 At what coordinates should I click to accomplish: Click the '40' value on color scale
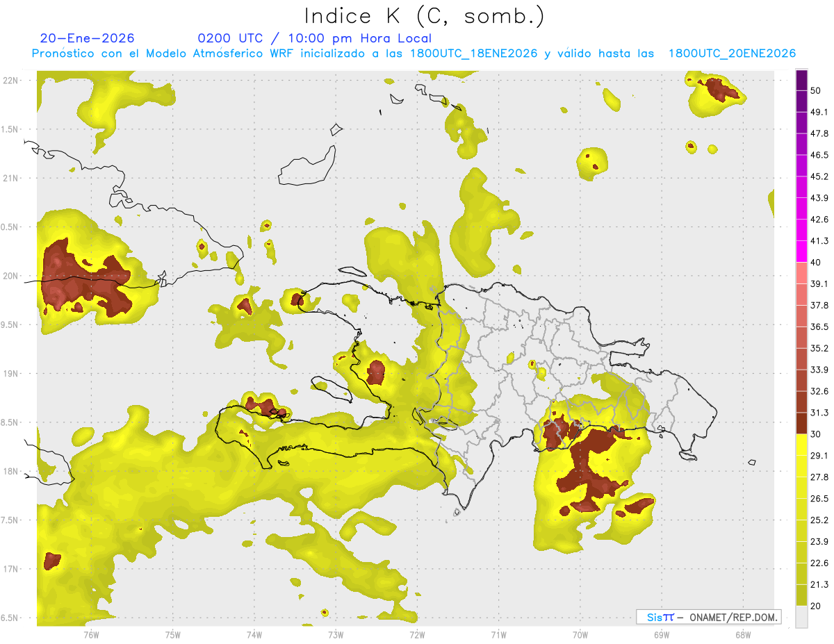(x=817, y=263)
